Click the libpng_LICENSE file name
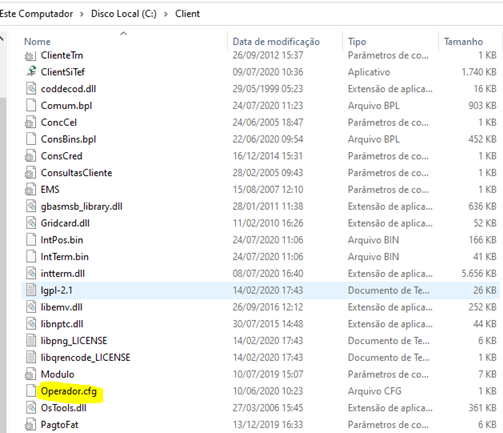The width and height of the screenshot is (503, 433). pyautogui.click(x=74, y=341)
